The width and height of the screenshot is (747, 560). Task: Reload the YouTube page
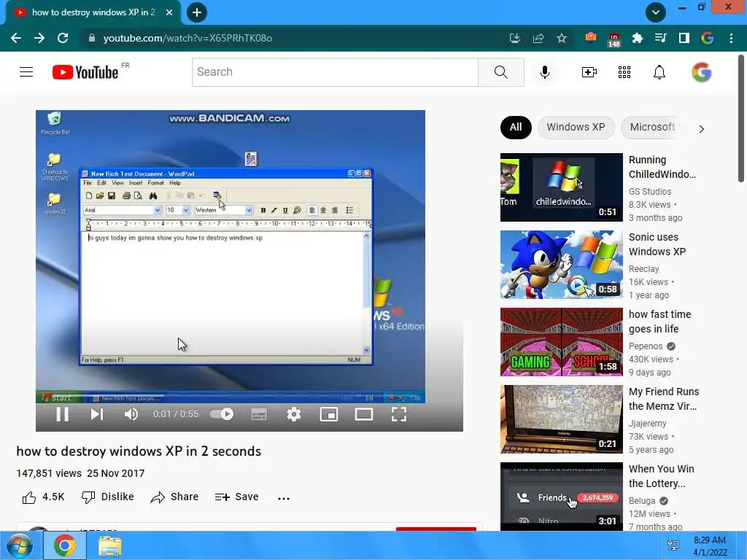point(63,38)
